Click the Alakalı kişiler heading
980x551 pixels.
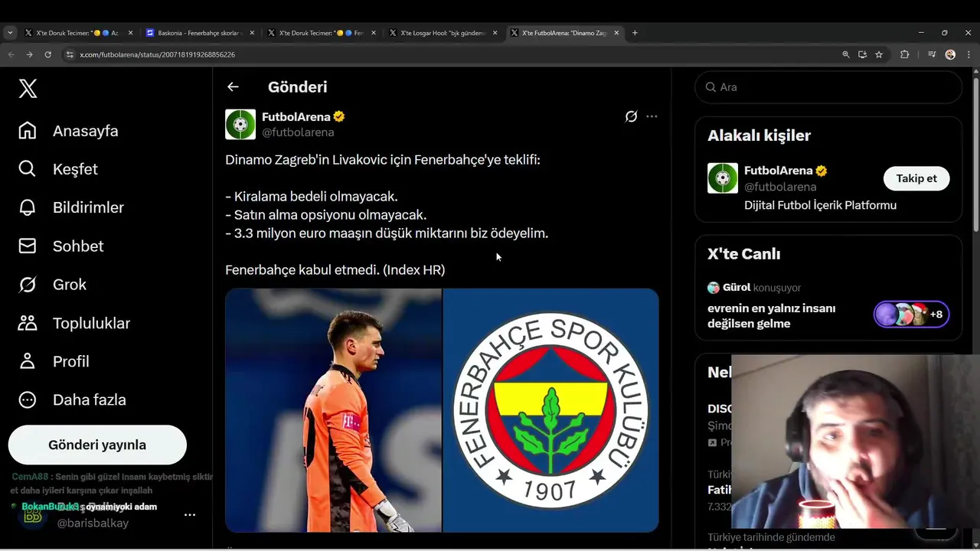tap(759, 135)
